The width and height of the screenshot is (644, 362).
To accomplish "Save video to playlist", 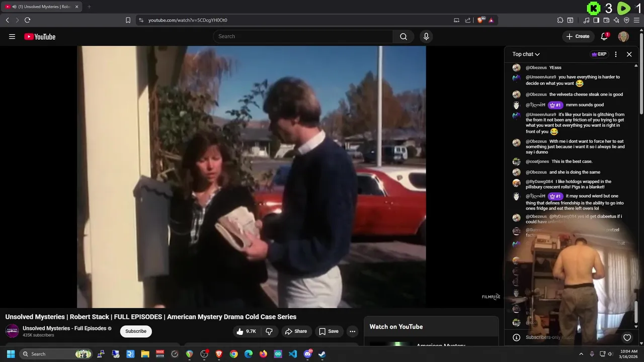I will [329, 331].
